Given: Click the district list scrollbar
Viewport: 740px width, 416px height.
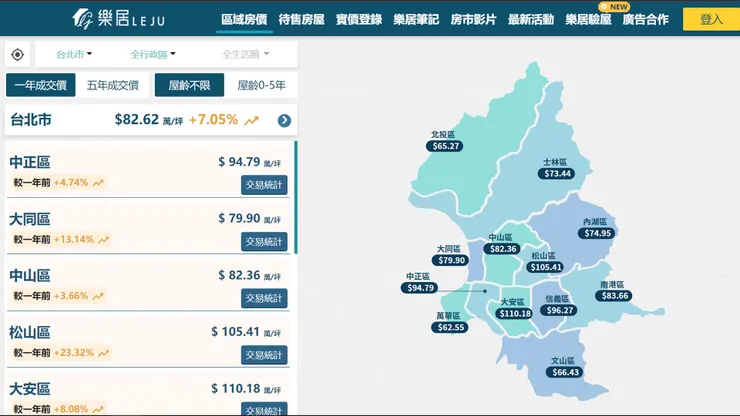Looking at the screenshot, I should pyautogui.click(x=296, y=197).
